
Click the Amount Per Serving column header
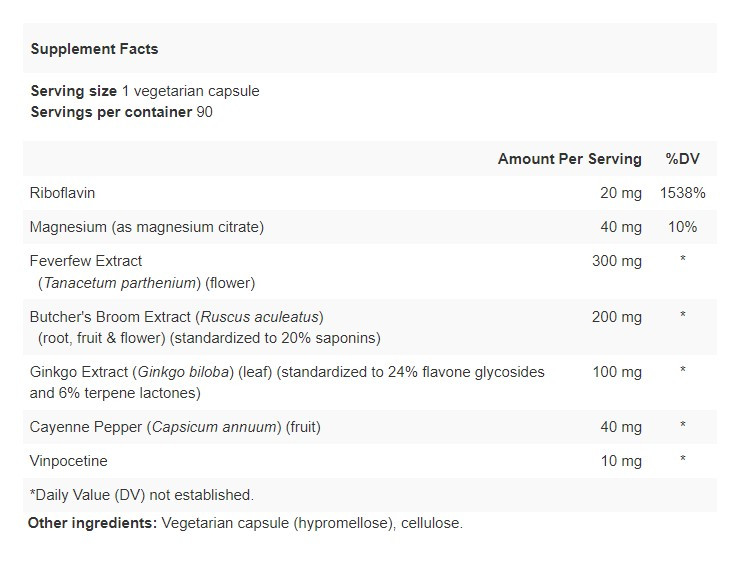point(569,159)
